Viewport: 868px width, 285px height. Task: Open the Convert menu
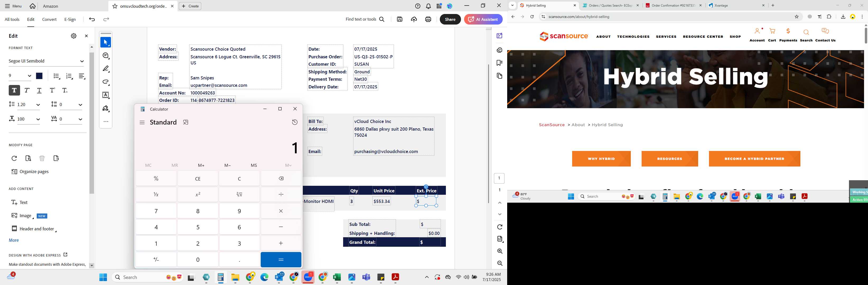click(x=49, y=20)
